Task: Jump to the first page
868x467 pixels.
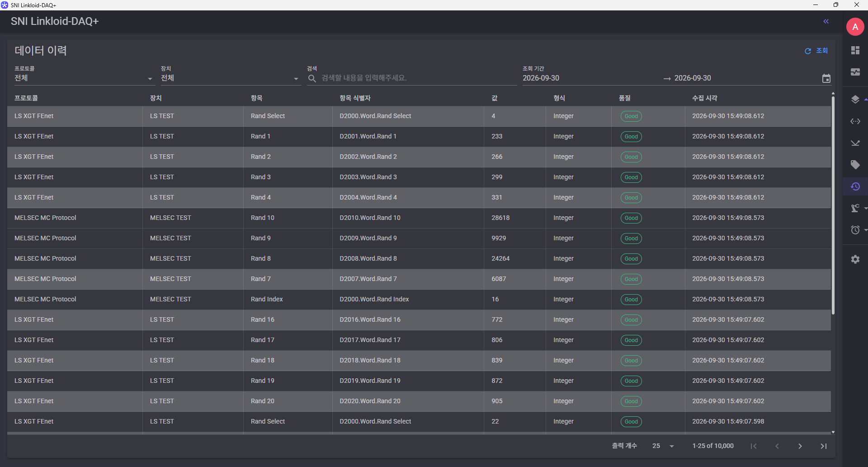Action: [x=754, y=446]
